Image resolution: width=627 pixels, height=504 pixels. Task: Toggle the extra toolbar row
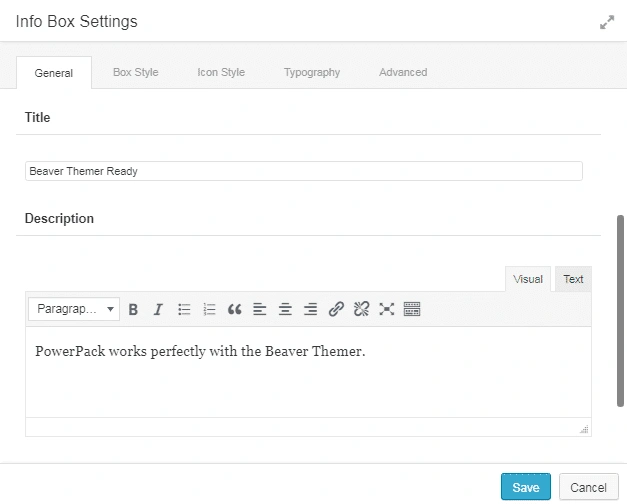click(x=412, y=310)
